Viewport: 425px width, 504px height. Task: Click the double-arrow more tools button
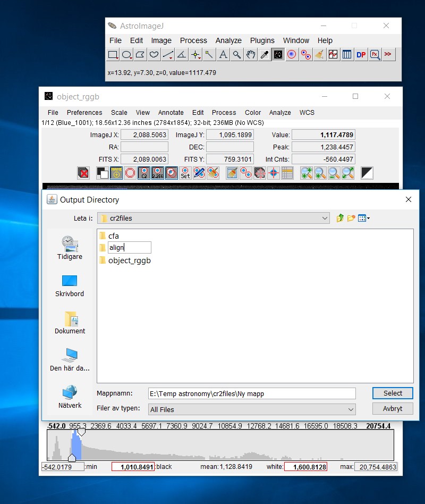point(388,55)
